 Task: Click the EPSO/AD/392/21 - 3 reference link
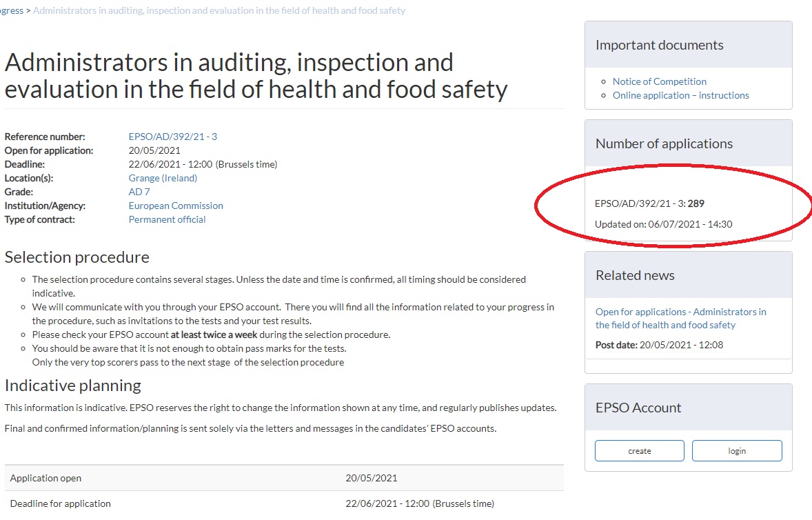pyautogui.click(x=172, y=137)
